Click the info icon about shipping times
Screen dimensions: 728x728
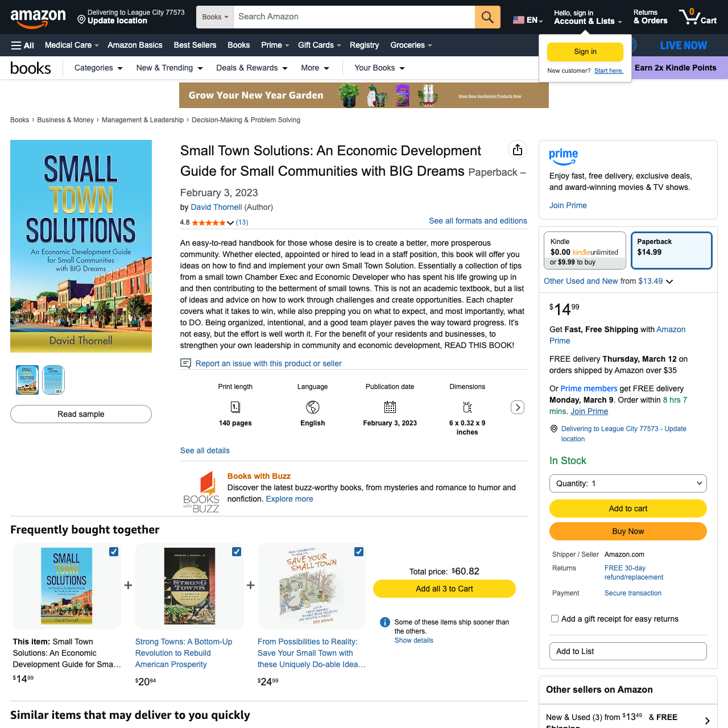click(x=384, y=622)
